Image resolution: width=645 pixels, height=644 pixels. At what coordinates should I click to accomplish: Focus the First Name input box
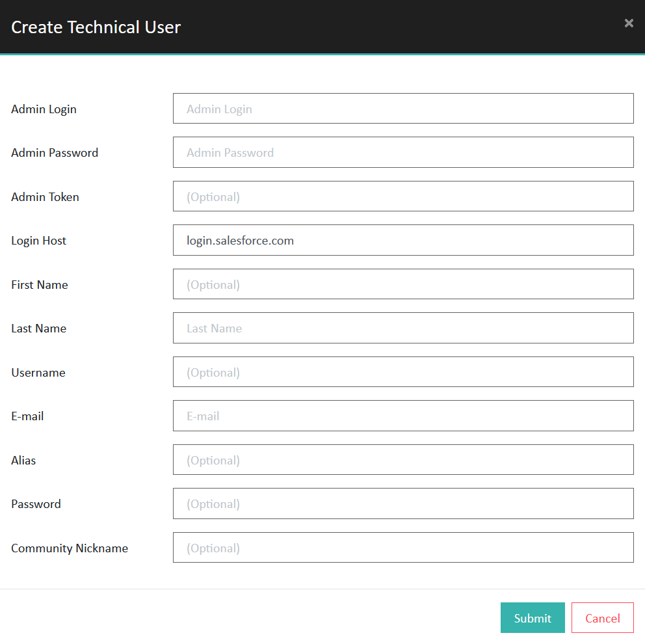tap(403, 284)
